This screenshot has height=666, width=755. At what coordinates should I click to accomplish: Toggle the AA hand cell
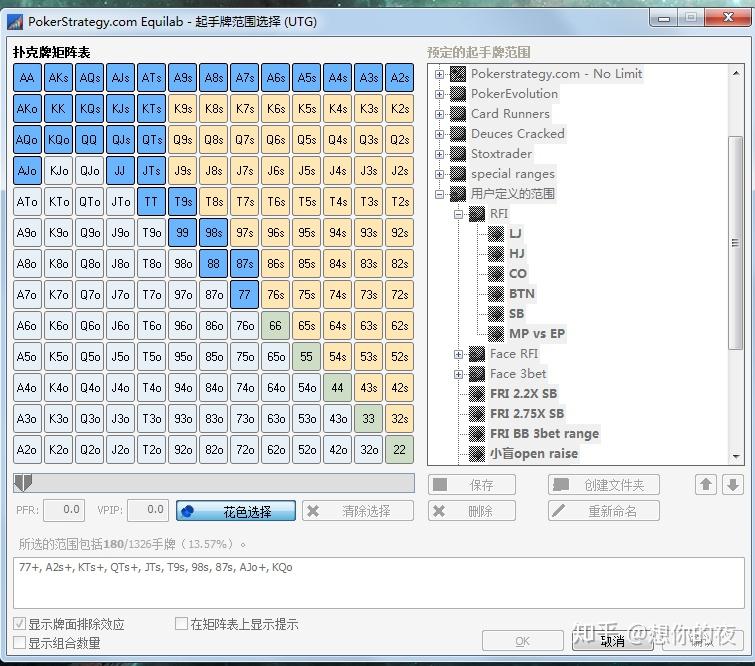pyautogui.click(x=27, y=78)
